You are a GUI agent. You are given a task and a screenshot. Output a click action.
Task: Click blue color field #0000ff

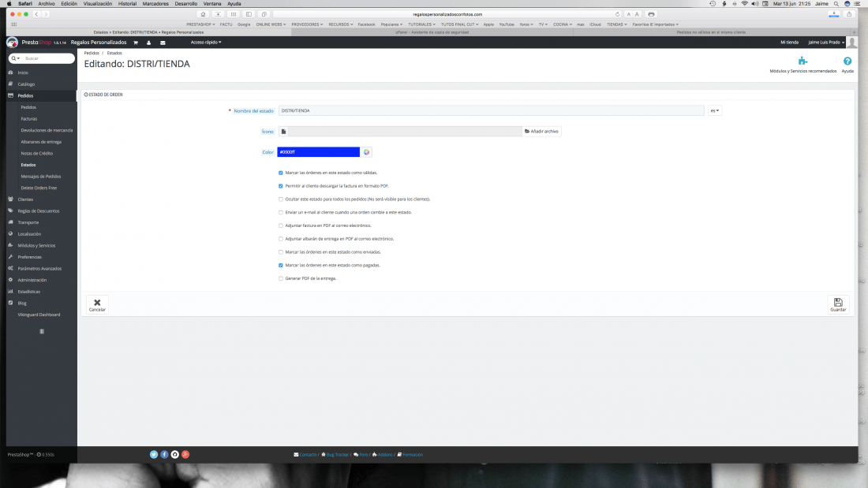click(318, 152)
